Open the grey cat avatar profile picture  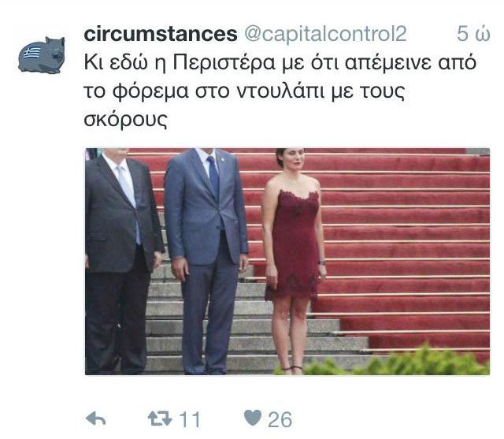click(42, 55)
